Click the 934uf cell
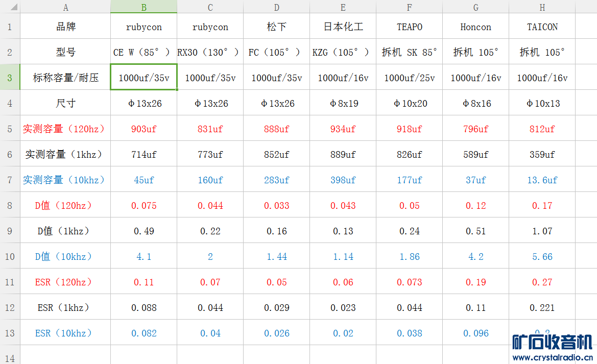The height and width of the screenshot is (364, 597). click(x=343, y=129)
